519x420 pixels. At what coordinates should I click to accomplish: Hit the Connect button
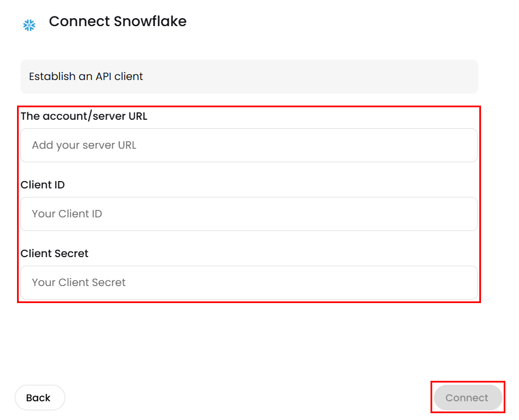[467, 398]
